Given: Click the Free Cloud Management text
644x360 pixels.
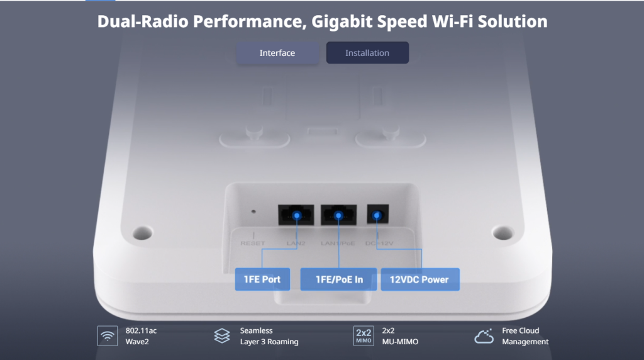Looking at the screenshot, I should click(525, 335).
